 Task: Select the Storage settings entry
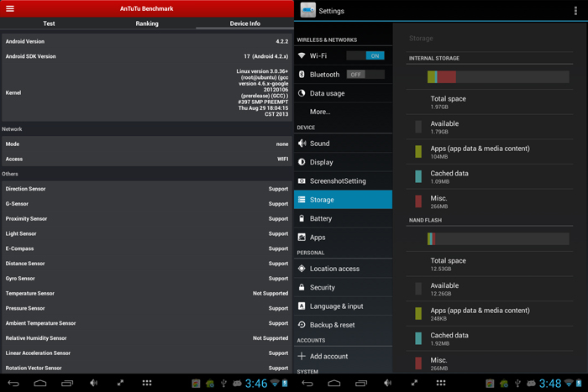pyautogui.click(x=343, y=200)
